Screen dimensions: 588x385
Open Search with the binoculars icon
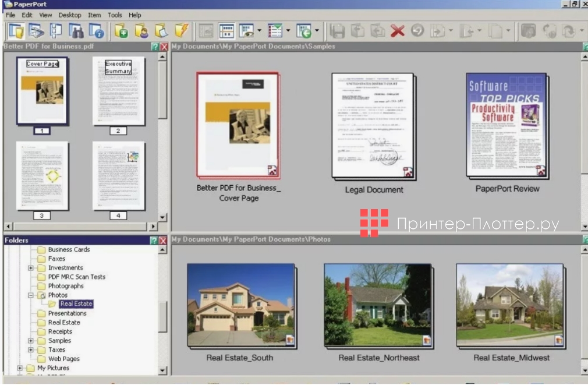point(76,30)
